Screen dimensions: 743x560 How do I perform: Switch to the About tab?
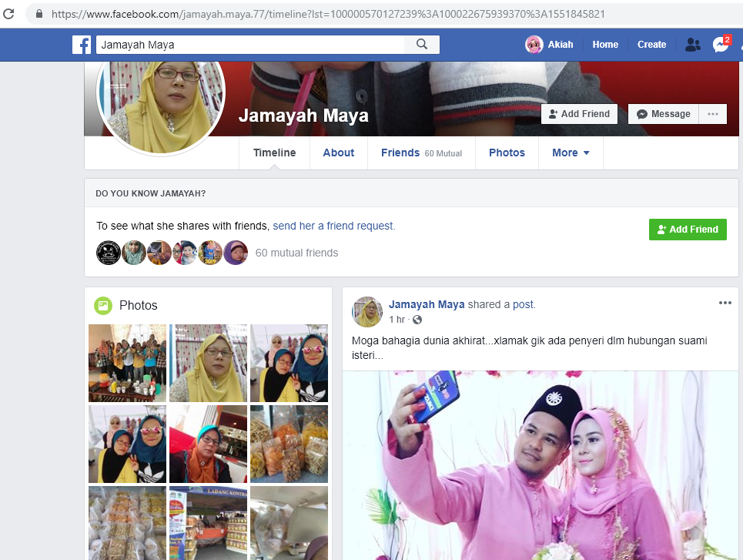coord(338,153)
